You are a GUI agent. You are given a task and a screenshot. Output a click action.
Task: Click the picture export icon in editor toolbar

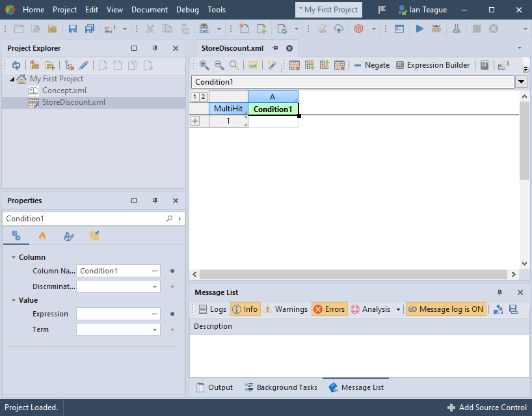[x=253, y=65]
